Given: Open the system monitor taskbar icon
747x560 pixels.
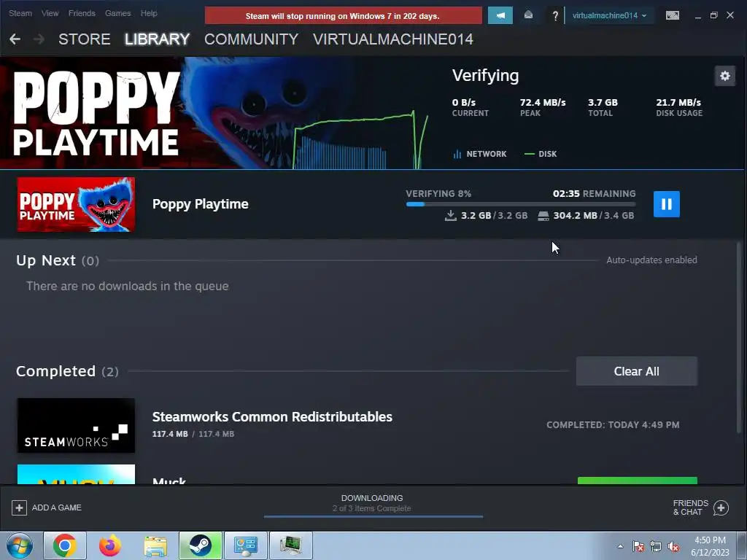Looking at the screenshot, I should pyautogui.click(x=291, y=545).
